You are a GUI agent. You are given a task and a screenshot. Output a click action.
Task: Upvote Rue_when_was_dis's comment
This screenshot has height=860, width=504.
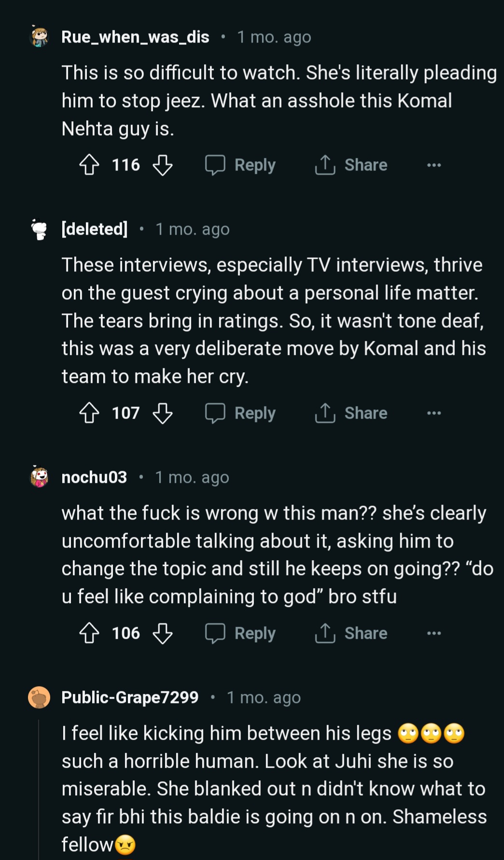(89, 165)
